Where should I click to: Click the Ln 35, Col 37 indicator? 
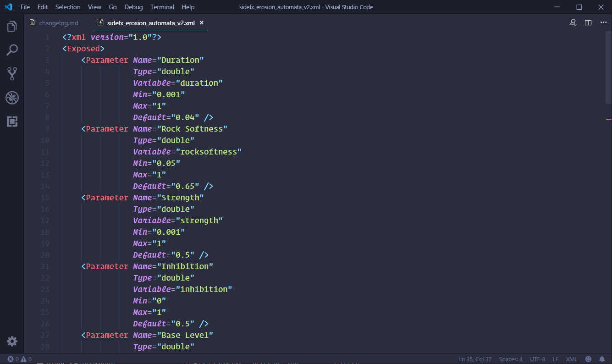(475, 359)
